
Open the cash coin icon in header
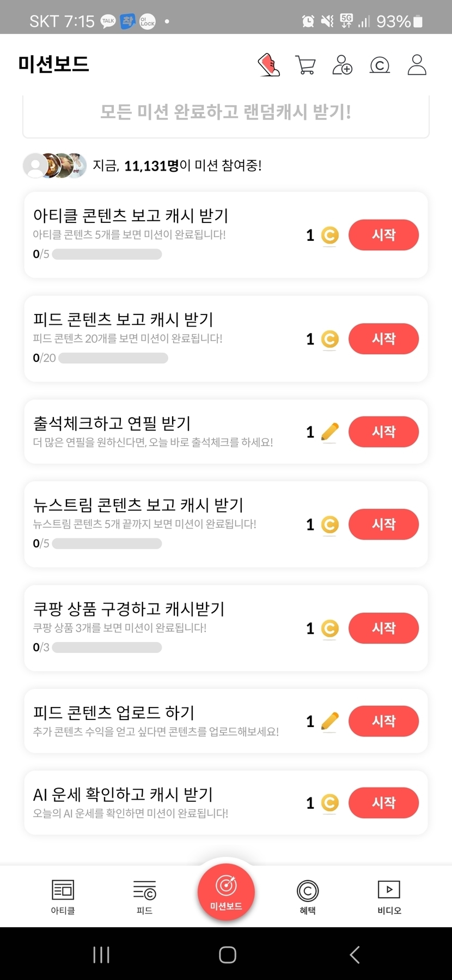(380, 65)
